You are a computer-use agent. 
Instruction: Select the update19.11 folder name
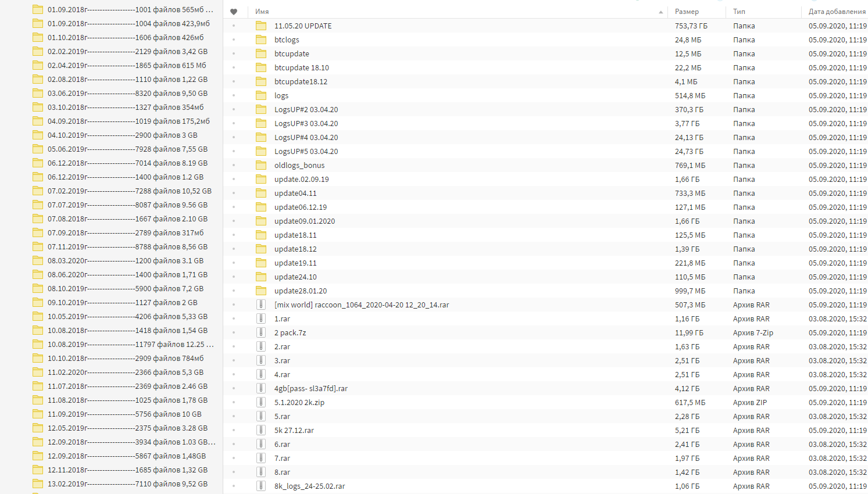click(295, 263)
